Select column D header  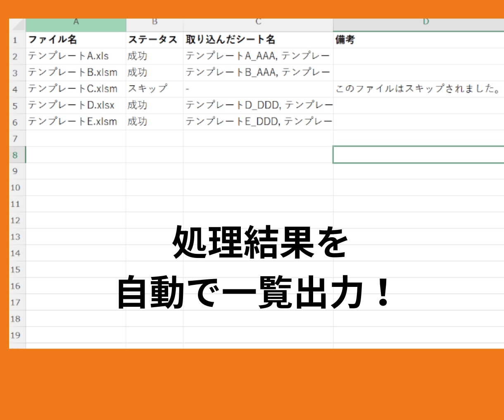click(418, 25)
